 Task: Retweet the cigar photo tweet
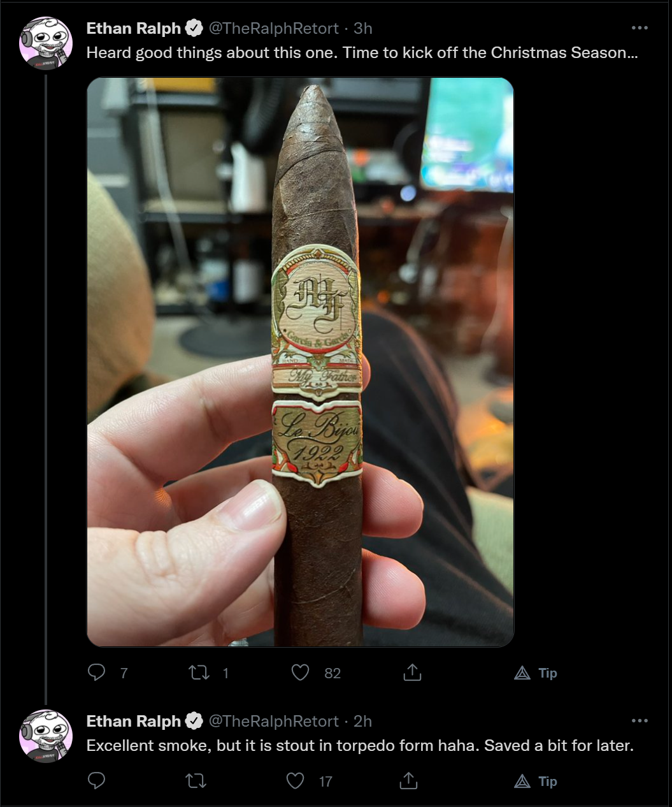point(199,672)
